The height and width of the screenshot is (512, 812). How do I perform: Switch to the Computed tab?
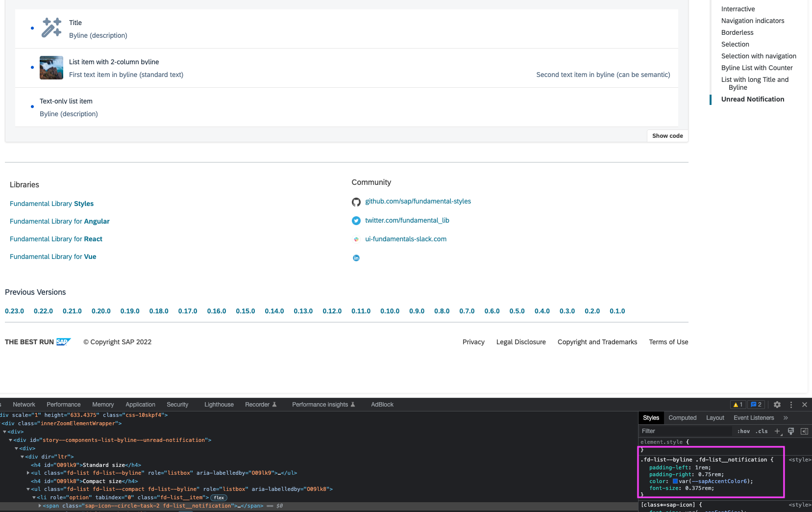click(x=682, y=417)
